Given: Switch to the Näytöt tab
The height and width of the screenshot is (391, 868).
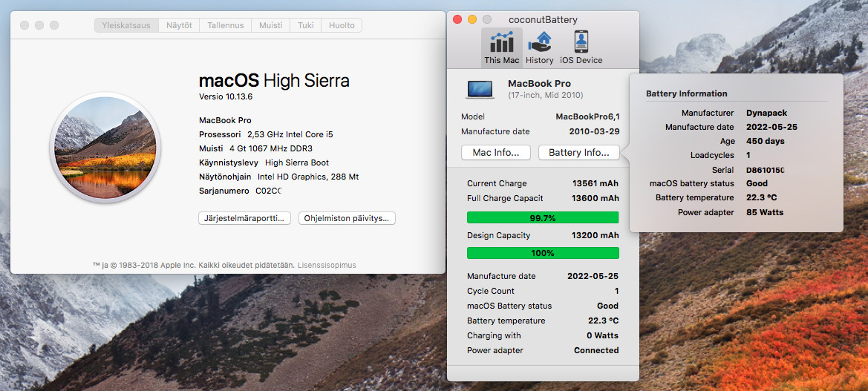Looking at the screenshot, I should click(x=180, y=25).
